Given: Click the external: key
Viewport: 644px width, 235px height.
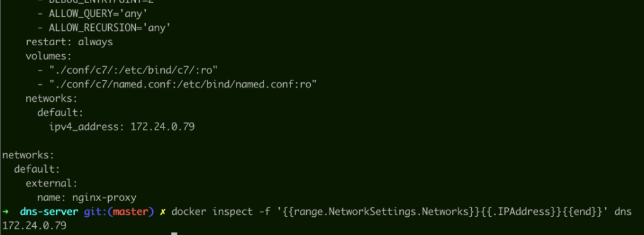Looking at the screenshot, I should (52, 183).
